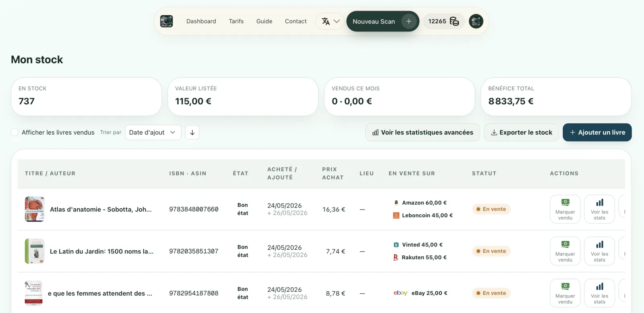Go to the Dashboard menu item
Image resolution: width=644 pixels, height=313 pixels.
[x=201, y=21]
